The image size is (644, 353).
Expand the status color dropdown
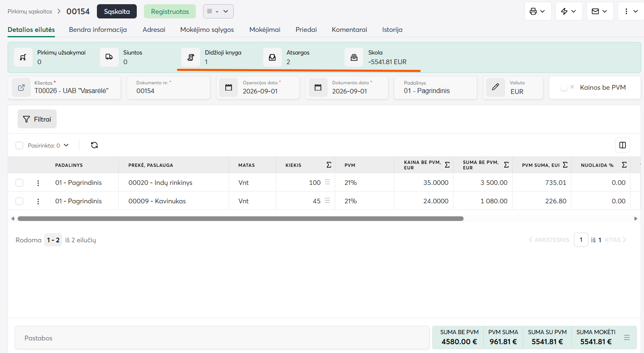pos(218,11)
